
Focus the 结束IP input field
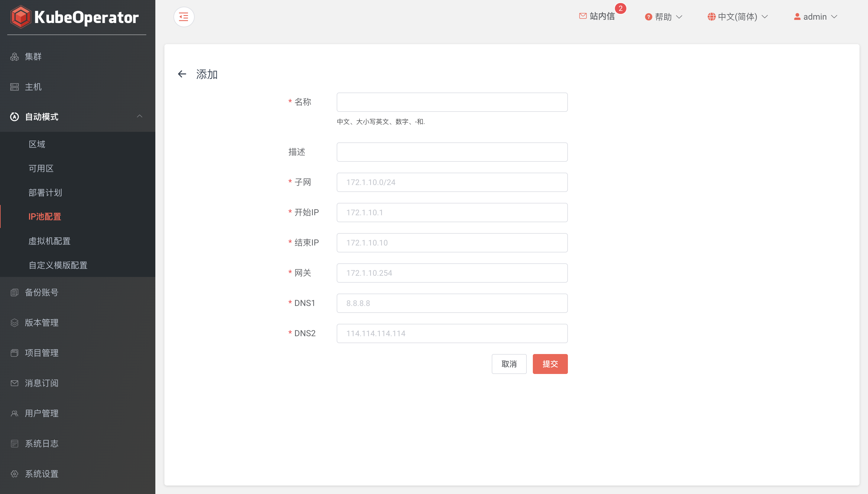[452, 242]
